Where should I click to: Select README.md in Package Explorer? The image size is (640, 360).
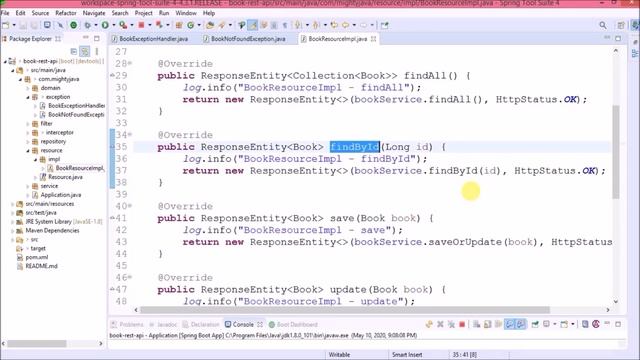pos(41,266)
